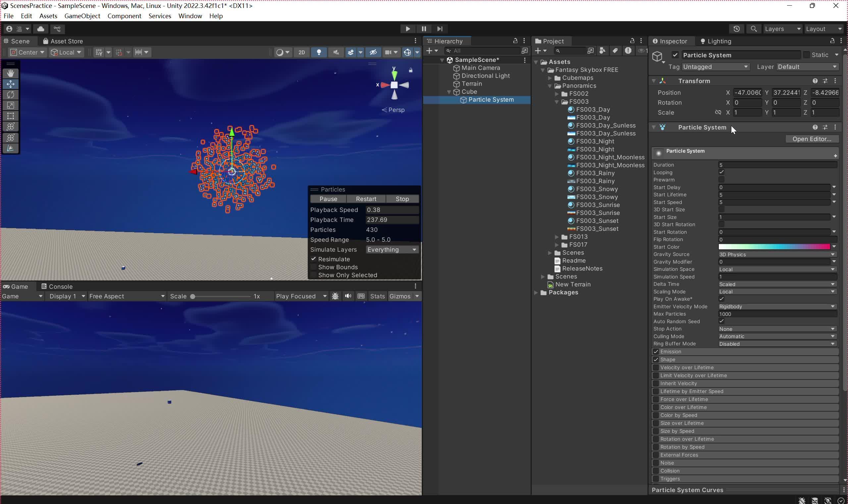
Task: Select the Rotate tool
Action: (11, 95)
